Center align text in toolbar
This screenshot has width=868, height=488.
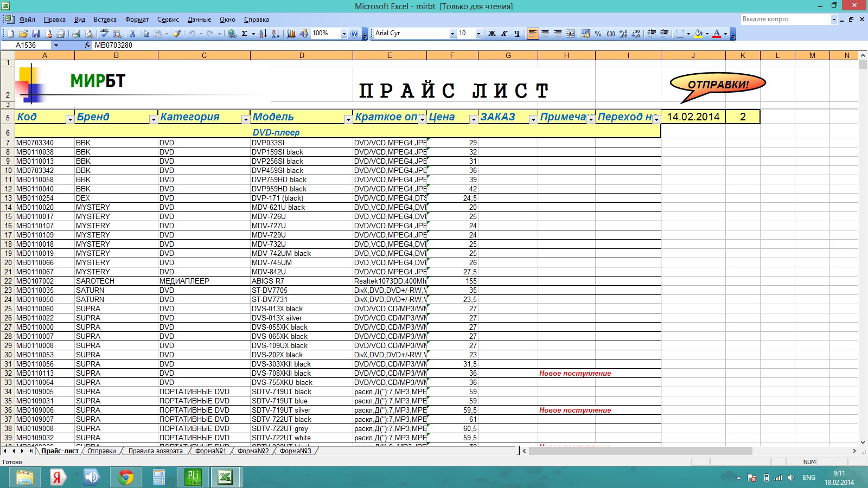tap(545, 34)
